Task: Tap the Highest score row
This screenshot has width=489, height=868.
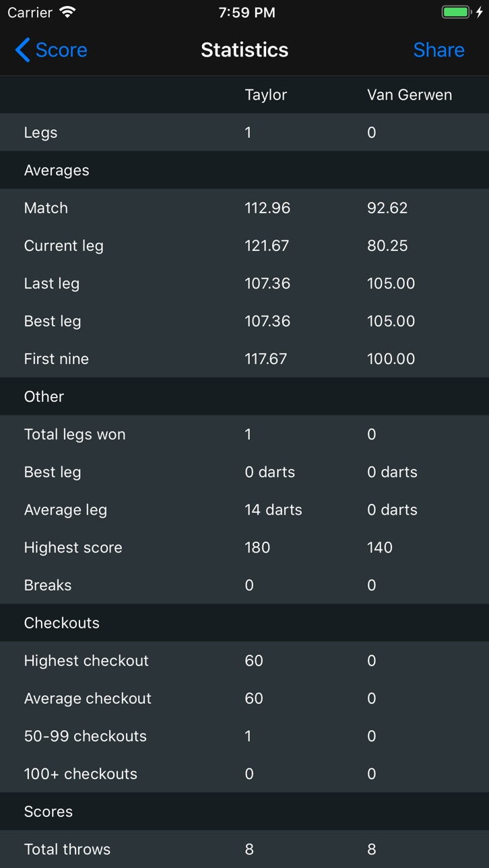Action: tap(244, 548)
